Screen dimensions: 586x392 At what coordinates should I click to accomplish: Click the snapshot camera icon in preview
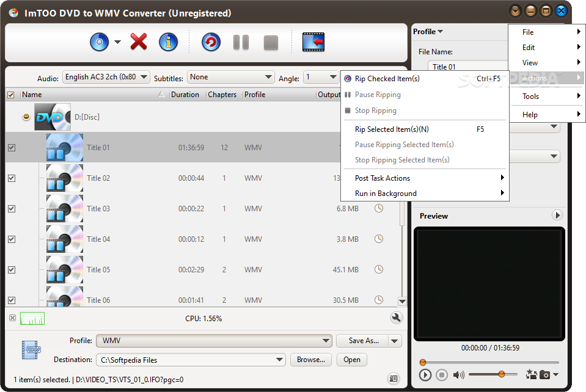pyautogui.click(x=545, y=374)
